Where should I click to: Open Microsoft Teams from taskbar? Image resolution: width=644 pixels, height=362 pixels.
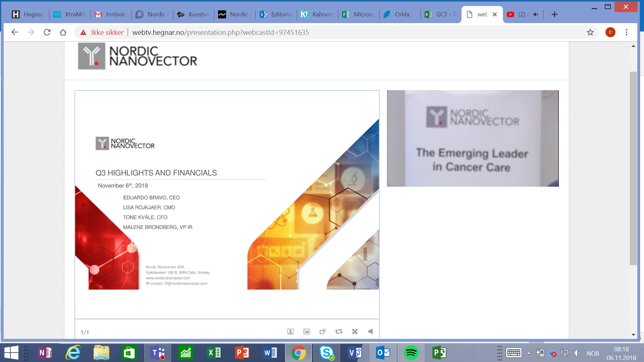click(x=158, y=353)
